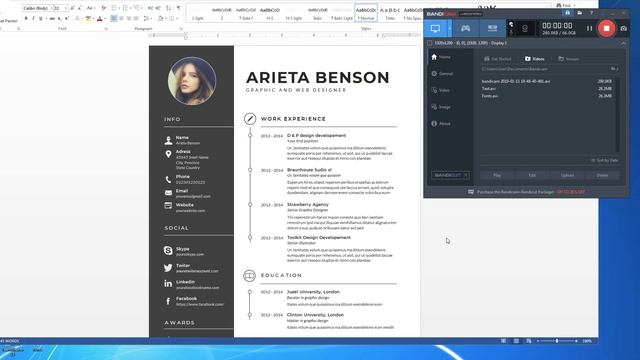Switch to Videos tab in Bandicam
This screenshot has height=360, width=640.
[x=535, y=59]
